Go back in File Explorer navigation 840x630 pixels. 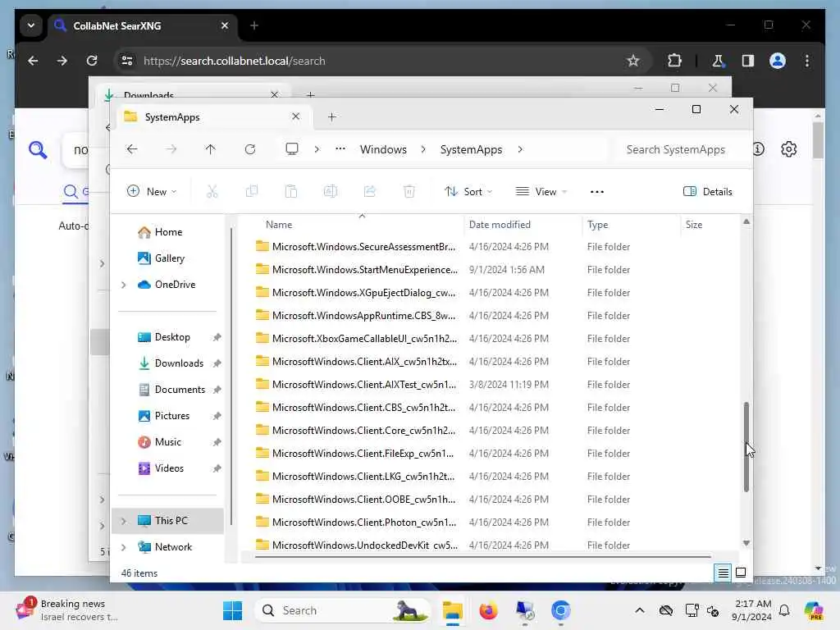point(132,149)
